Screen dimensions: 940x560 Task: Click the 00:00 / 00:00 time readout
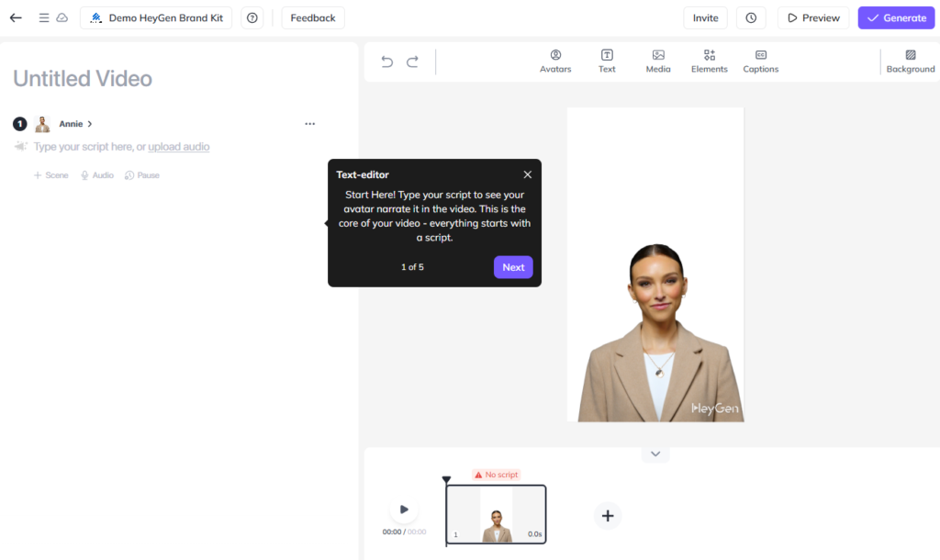click(404, 532)
